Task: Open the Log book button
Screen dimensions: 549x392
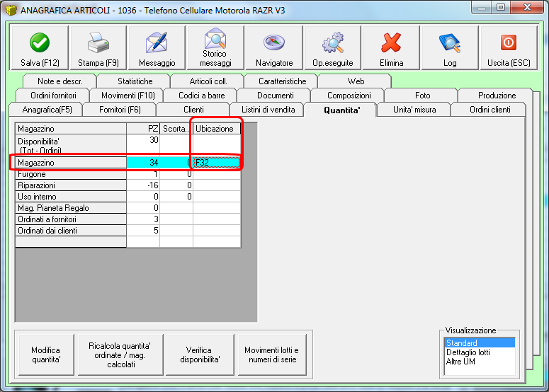Action: 450,47
